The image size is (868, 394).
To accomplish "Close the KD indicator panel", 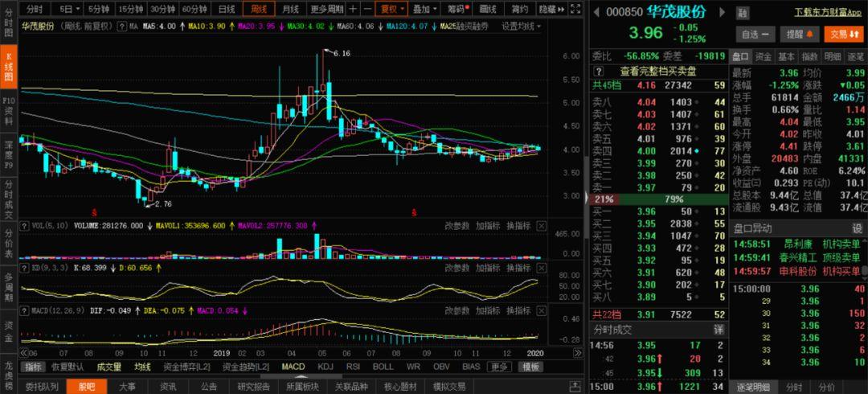I will click(x=541, y=269).
